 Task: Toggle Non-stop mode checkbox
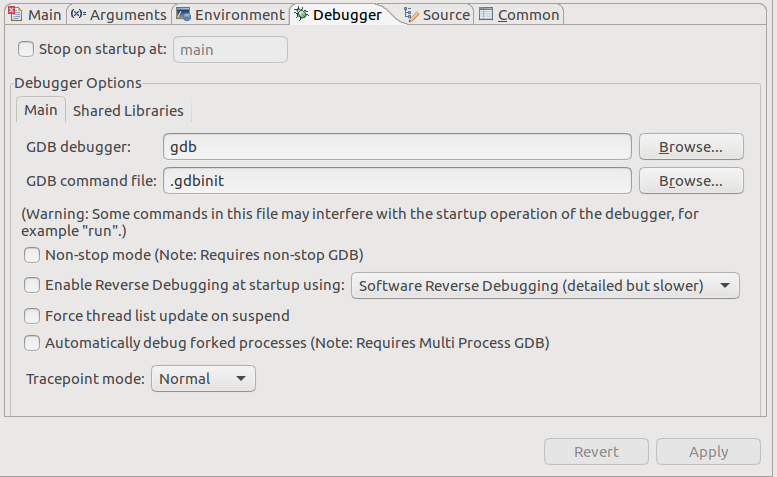(32, 255)
